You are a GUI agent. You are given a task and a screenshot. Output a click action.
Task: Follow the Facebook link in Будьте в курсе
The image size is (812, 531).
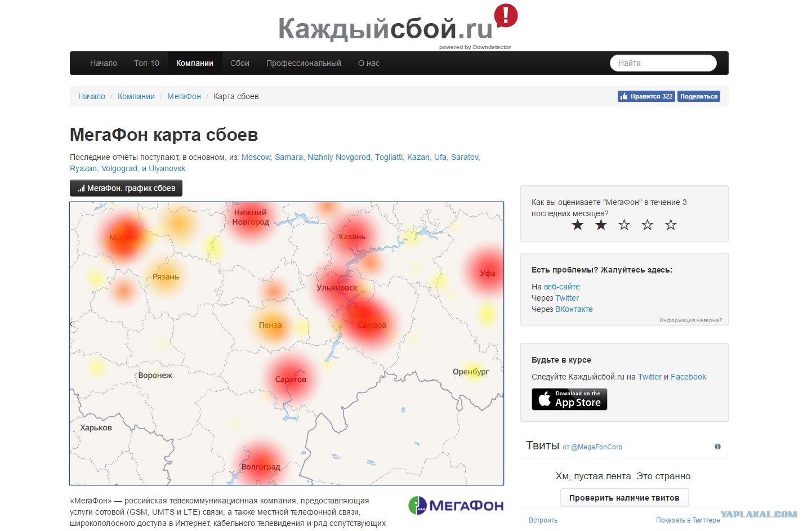tap(688, 377)
